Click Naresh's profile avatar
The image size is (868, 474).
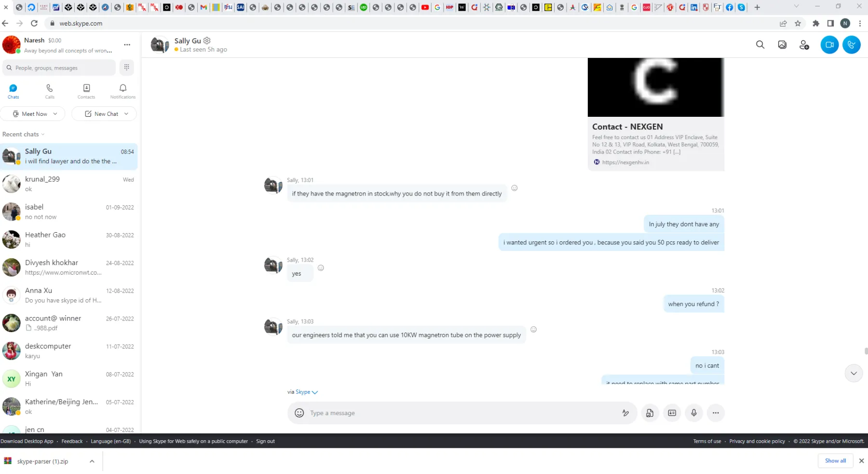point(11,45)
